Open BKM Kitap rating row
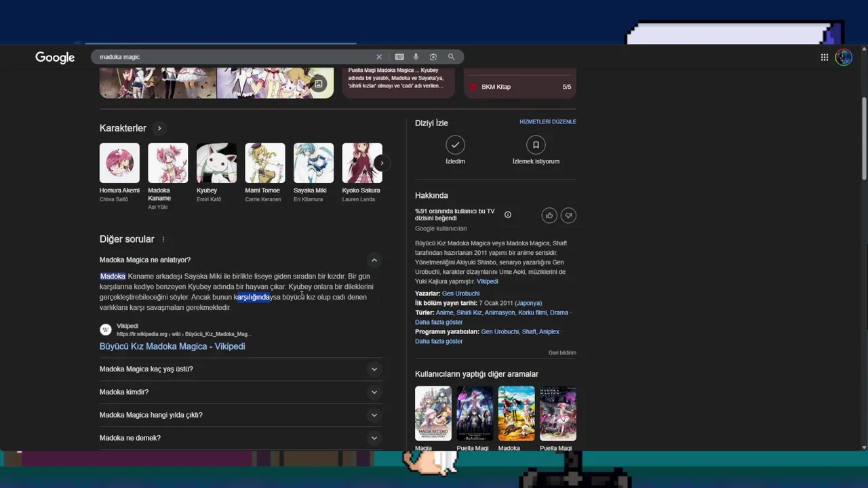868x488 pixels. coord(520,87)
